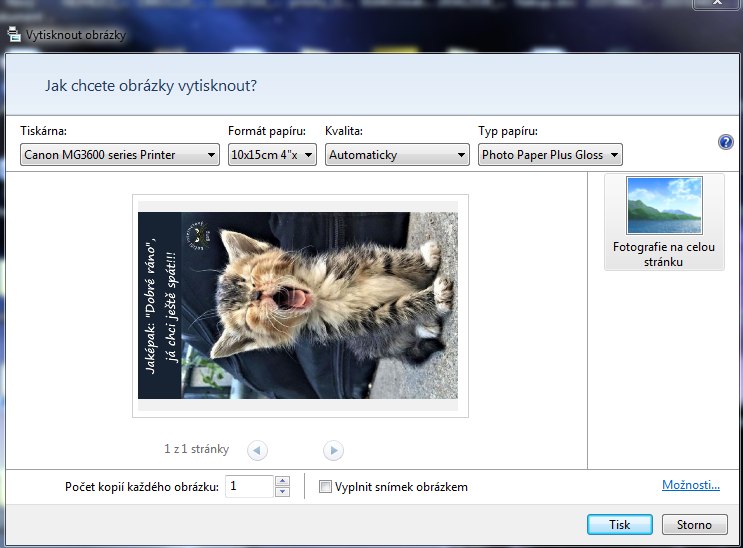Click the blue help question mark icon
This screenshot has width=743, height=548.
725,142
